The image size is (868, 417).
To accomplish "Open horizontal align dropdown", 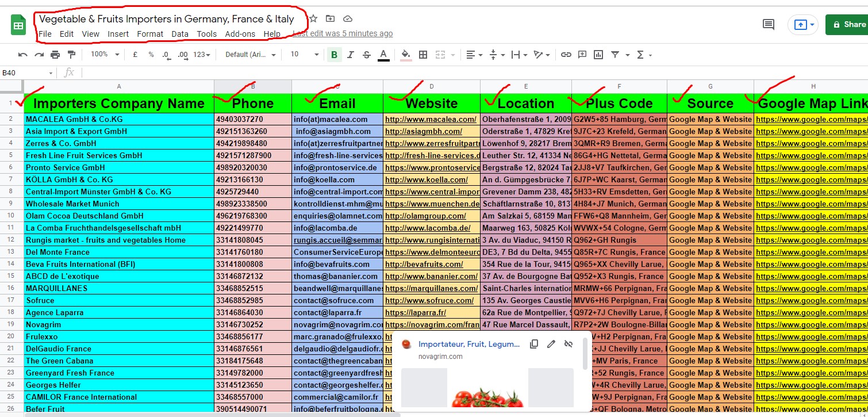I will (474, 55).
